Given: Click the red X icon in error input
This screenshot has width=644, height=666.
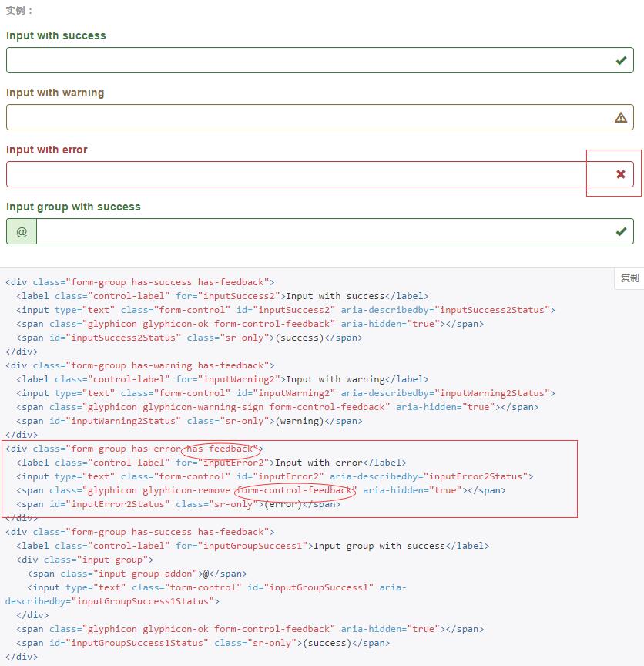Looking at the screenshot, I should (x=621, y=174).
